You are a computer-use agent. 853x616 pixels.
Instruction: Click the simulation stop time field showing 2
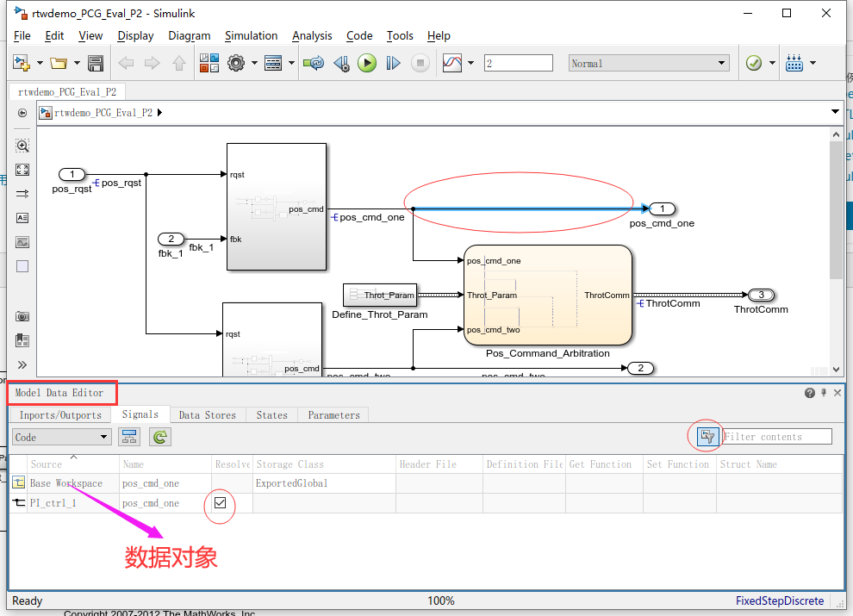[518, 62]
